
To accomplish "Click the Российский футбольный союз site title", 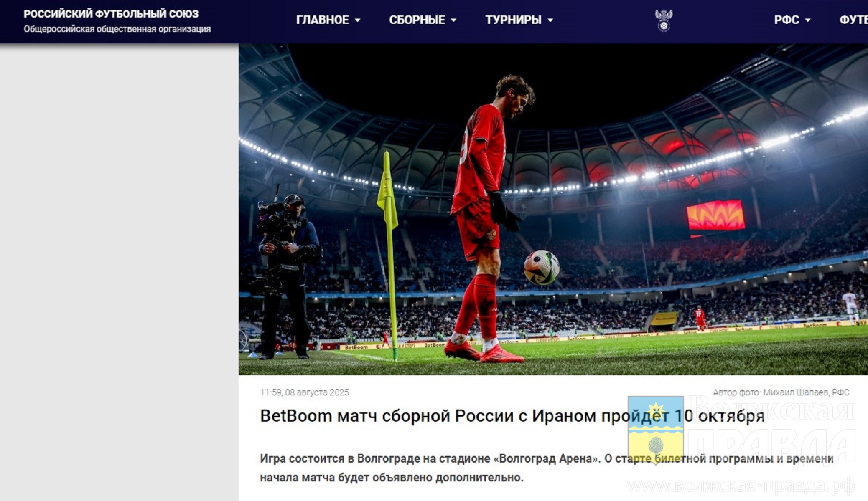I will [111, 14].
